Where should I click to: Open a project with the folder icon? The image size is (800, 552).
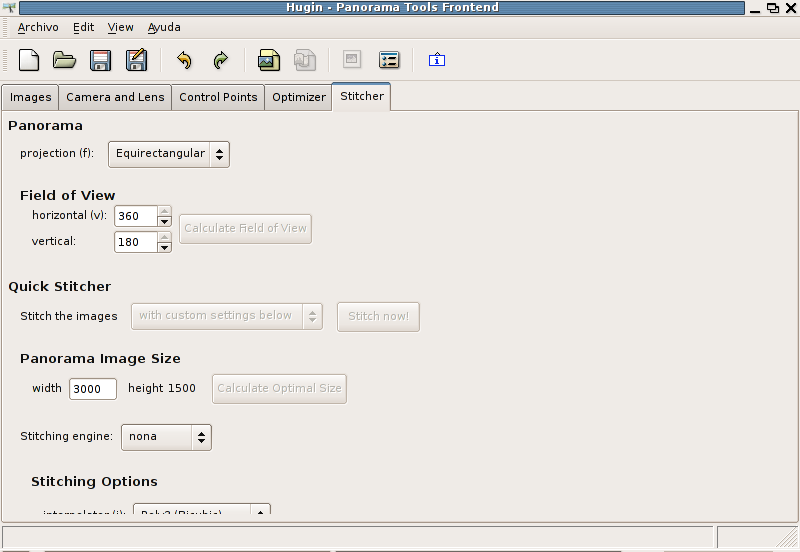(x=64, y=60)
